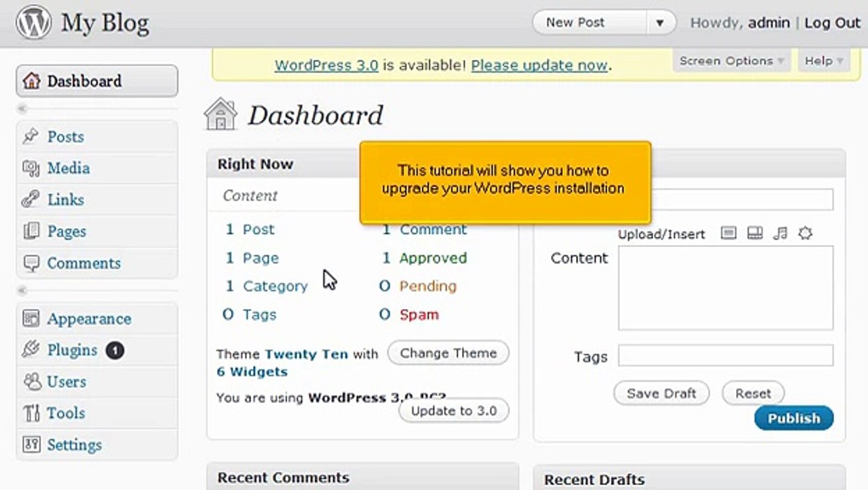This screenshot has width=868, height=490.
Task: Click the Change Theme button
Action: pyautogui.click(x=448, y=353)
